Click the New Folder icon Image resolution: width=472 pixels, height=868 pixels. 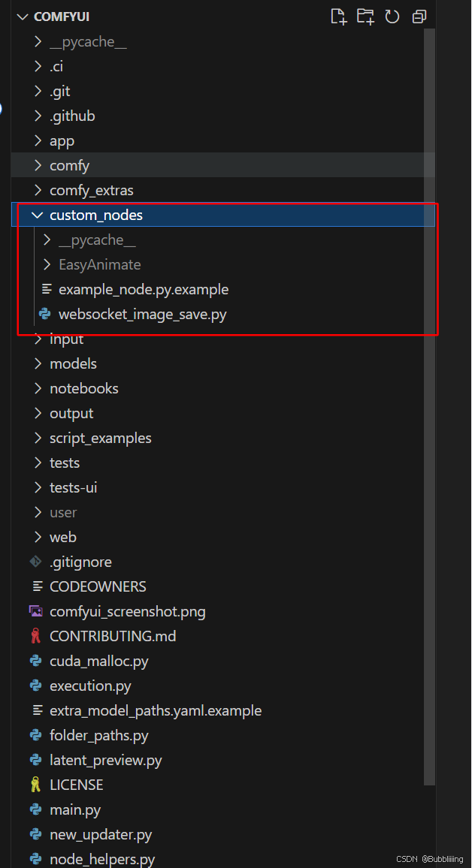coord(365,17)
